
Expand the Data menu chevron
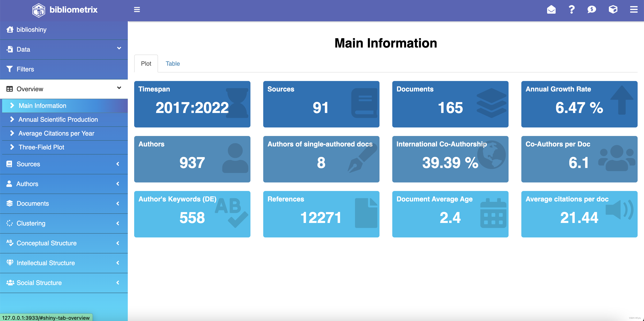119,48
